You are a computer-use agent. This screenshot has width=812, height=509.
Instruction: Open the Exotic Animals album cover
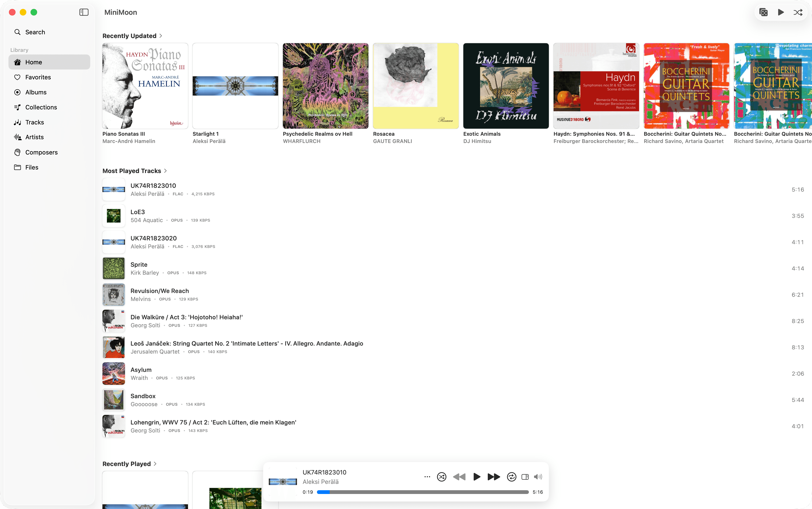pos(506,86)
